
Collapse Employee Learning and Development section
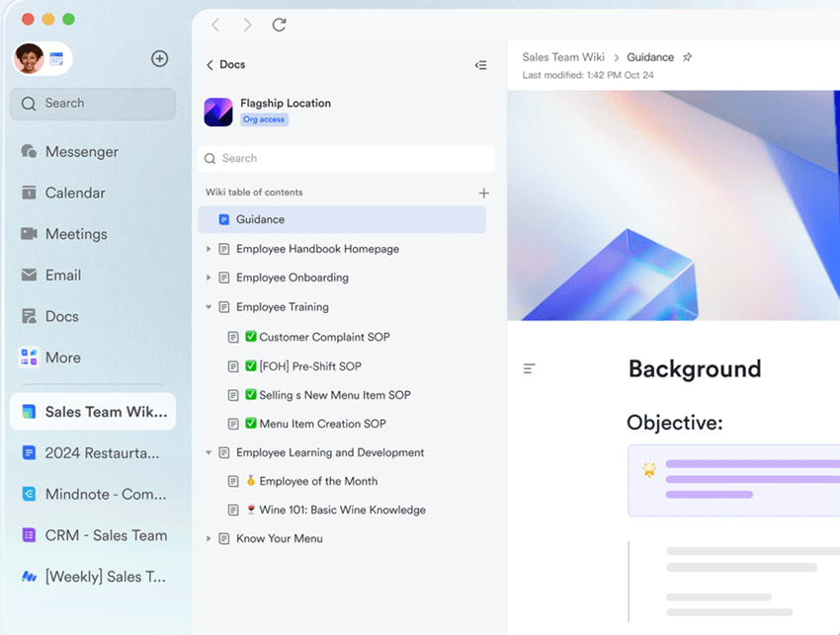point(209,452)
